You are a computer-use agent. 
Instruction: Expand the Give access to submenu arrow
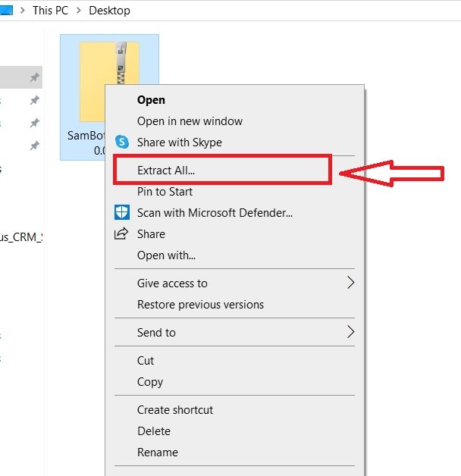pyautogui.click(x=350, y=283)
